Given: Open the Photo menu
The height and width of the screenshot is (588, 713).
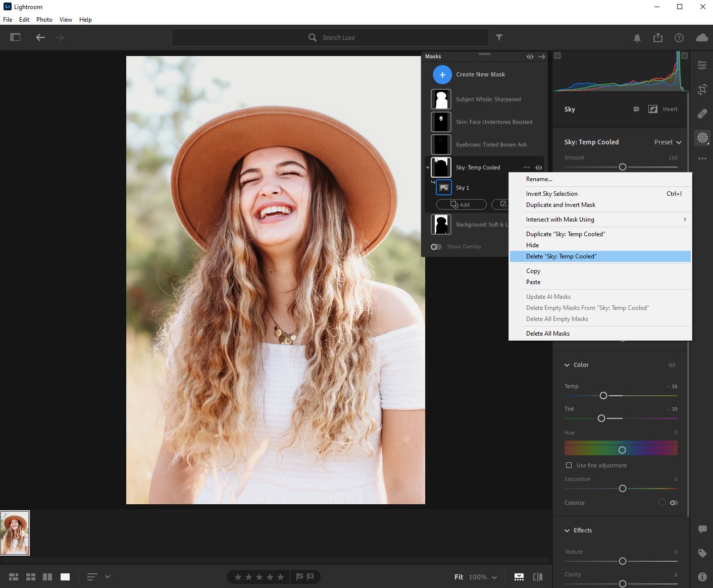Looking at the screenshot, I should (x=44, y=20).
